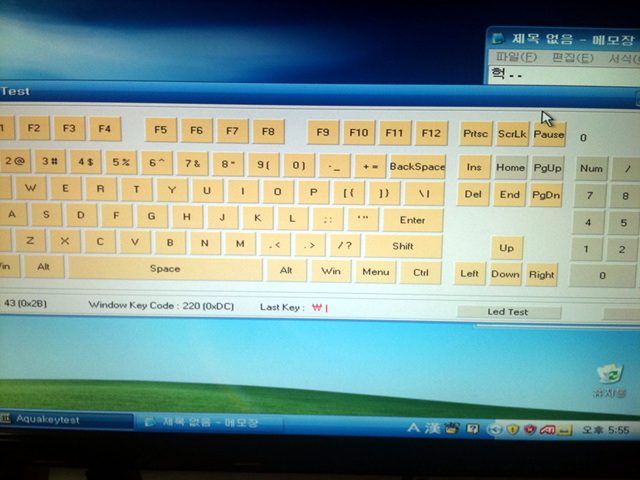The height and width of the screenshot is (480, 640).
Task: Click the Alt key left of Space
Action: (x=44, y=267)
